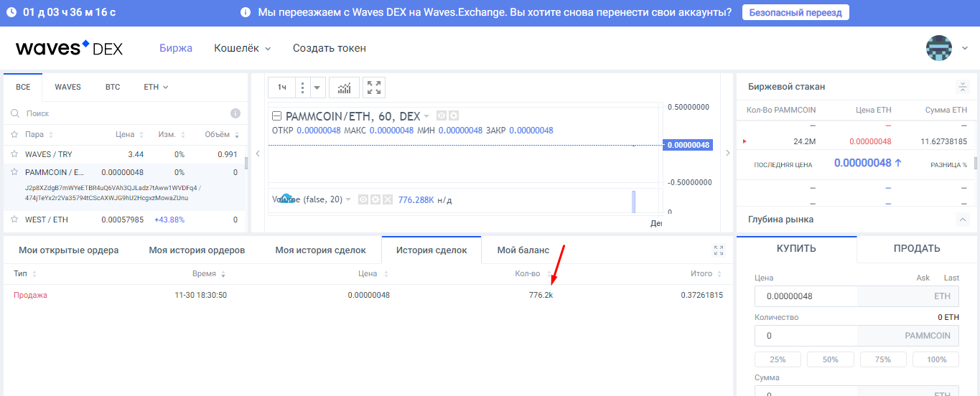Open the chart interval dropdown arrow
Screen dimensions: 980x396
pos(317,88)
